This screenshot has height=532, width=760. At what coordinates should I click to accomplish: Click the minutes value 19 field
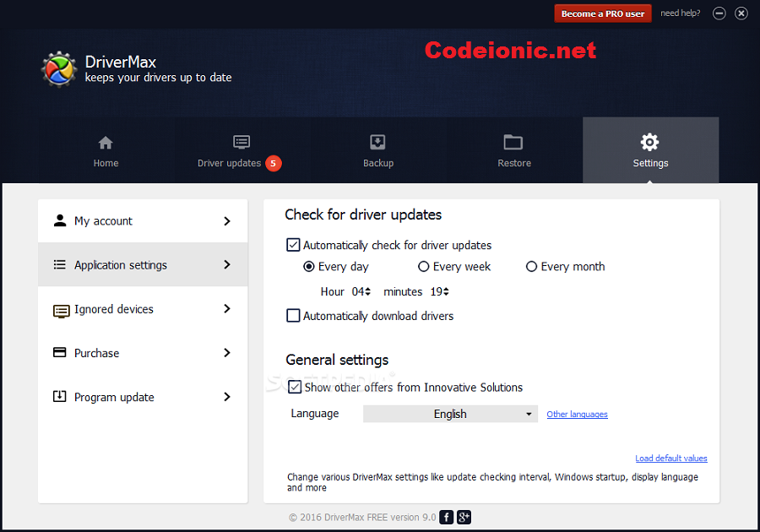point(437,291)
